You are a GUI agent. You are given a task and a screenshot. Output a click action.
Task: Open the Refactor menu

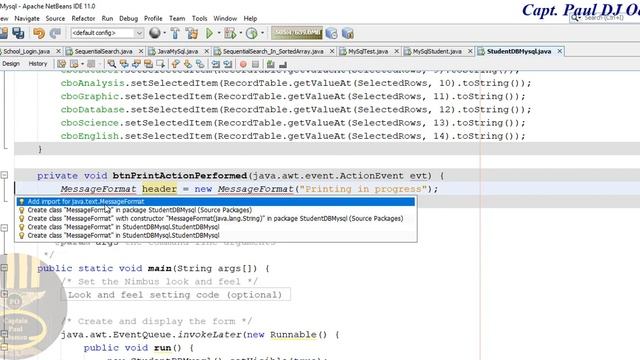click(83, 18)
